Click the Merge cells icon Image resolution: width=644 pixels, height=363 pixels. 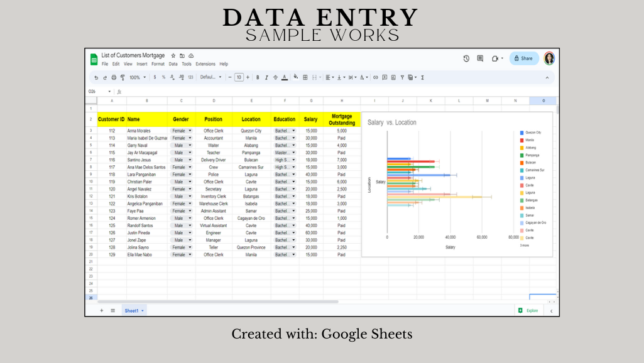coord(315,77)
